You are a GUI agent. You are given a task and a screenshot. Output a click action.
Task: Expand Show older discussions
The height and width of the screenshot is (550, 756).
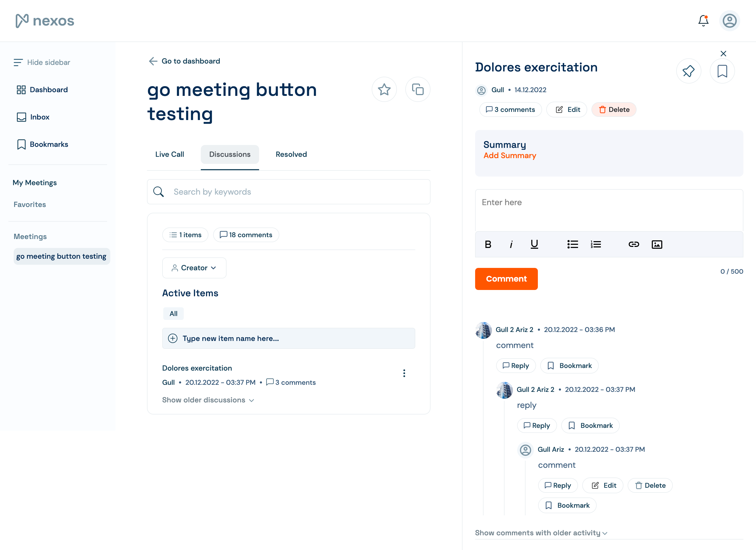pyautogui.click(x=208, y=400)
